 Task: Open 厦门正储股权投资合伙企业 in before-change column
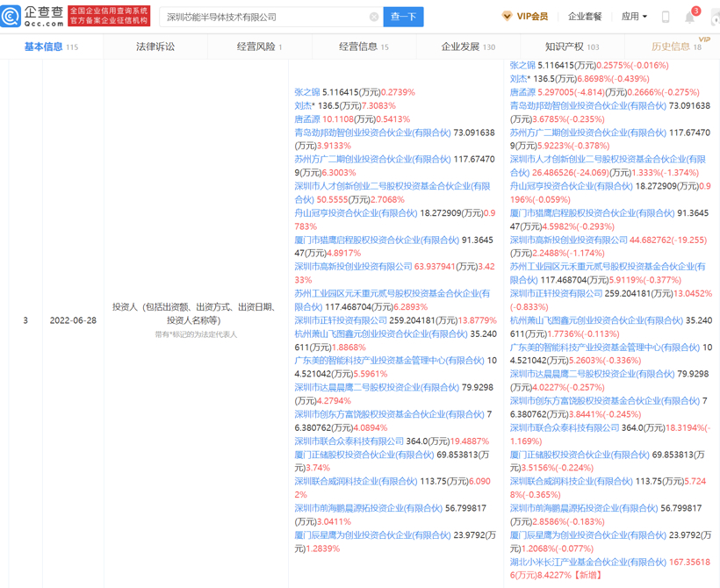point(364,455)
